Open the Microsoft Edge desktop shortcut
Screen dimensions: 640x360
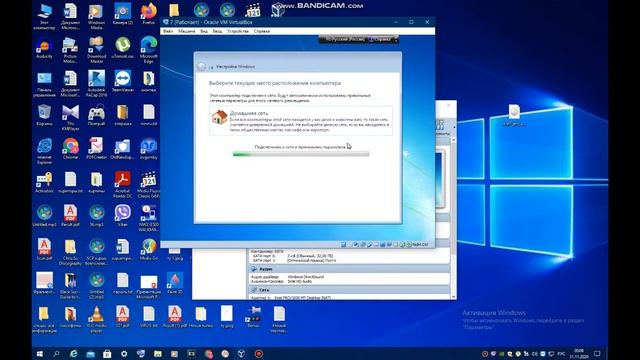(149, 50)
